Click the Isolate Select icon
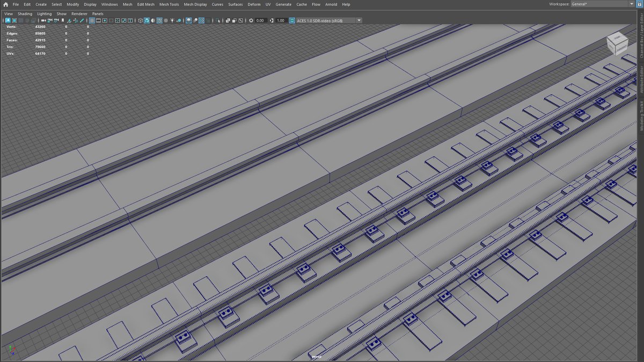Screen dimensions: 644x362 click(x=218, y=20)
